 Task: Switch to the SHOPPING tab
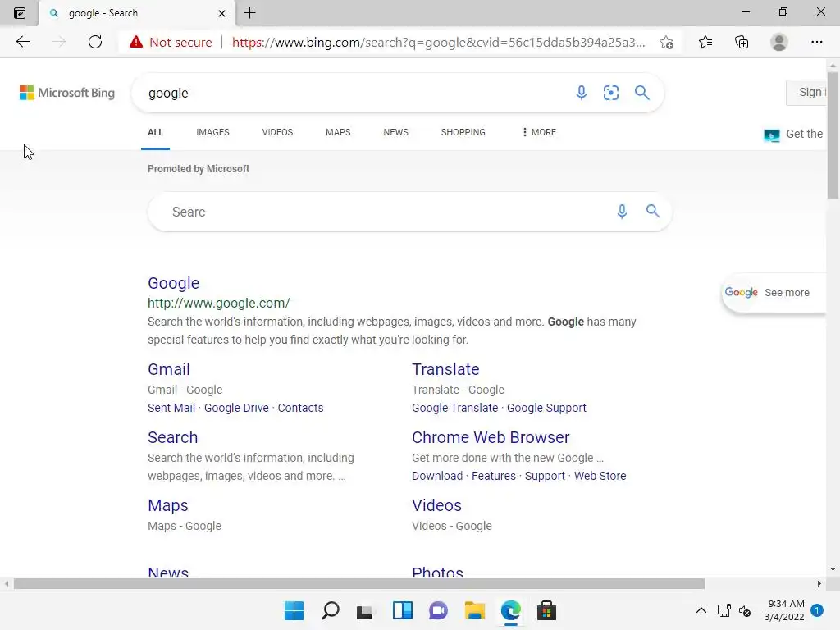point(463,132)
